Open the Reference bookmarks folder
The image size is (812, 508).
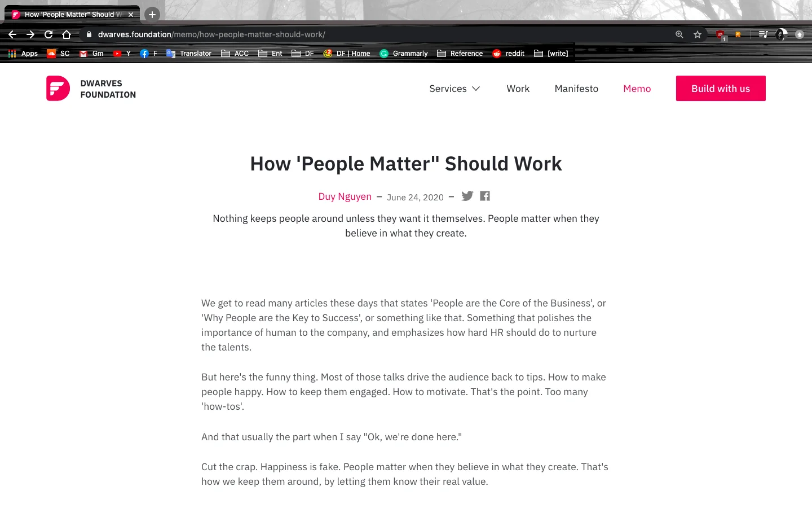click(460, 54)
